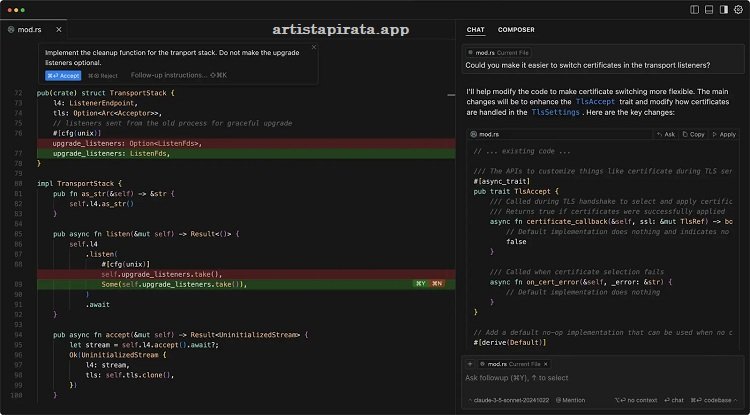Switch to the CHAT tab
The width and height of the screenshot is (750, 415).
pyautogui.click(x=476, y=30)
